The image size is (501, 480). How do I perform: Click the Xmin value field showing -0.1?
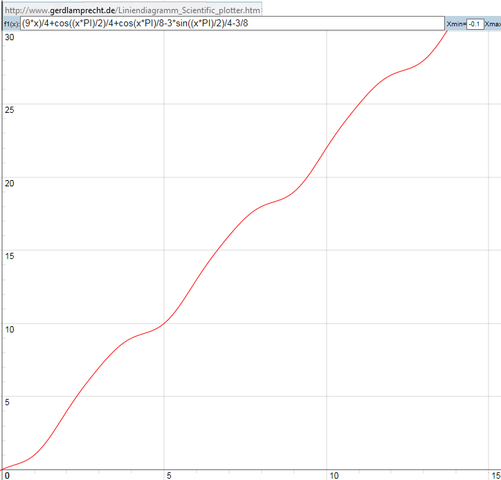[x=475, y=24]
